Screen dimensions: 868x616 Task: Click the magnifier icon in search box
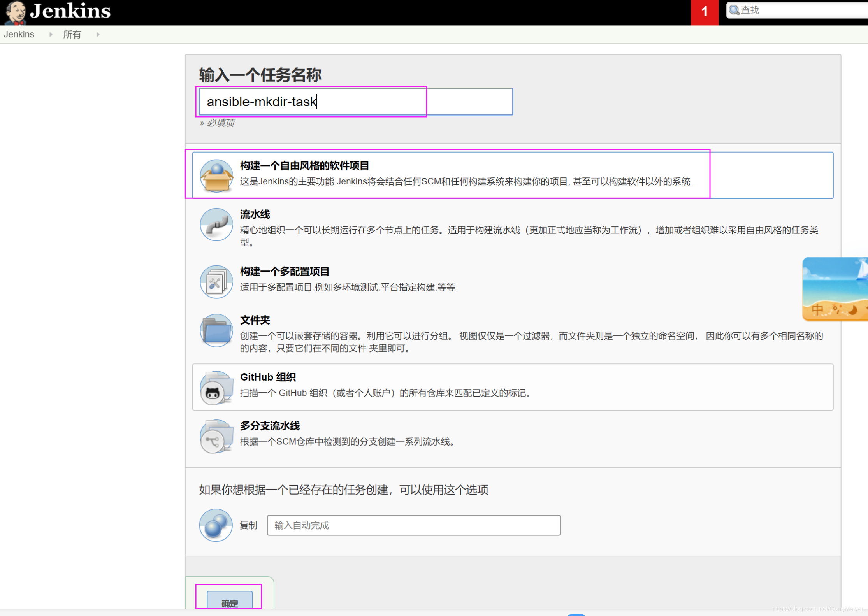(x=734, y=10)
